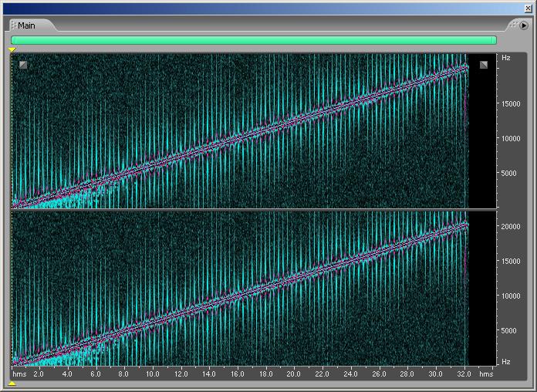
Task: Click 15000 on the upper channel frequency ruler
Action: [511, 104]
